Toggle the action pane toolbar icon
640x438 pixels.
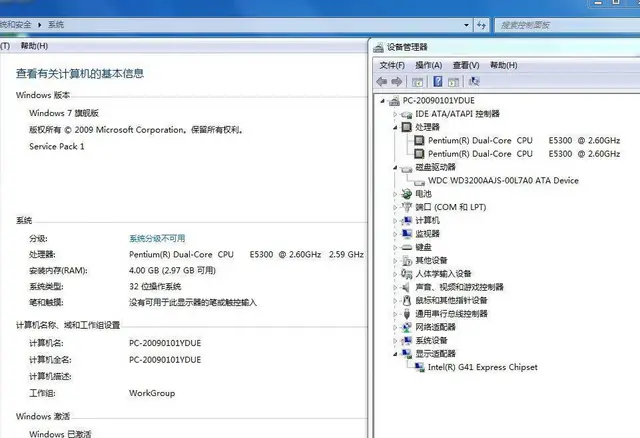pos(453,82)
